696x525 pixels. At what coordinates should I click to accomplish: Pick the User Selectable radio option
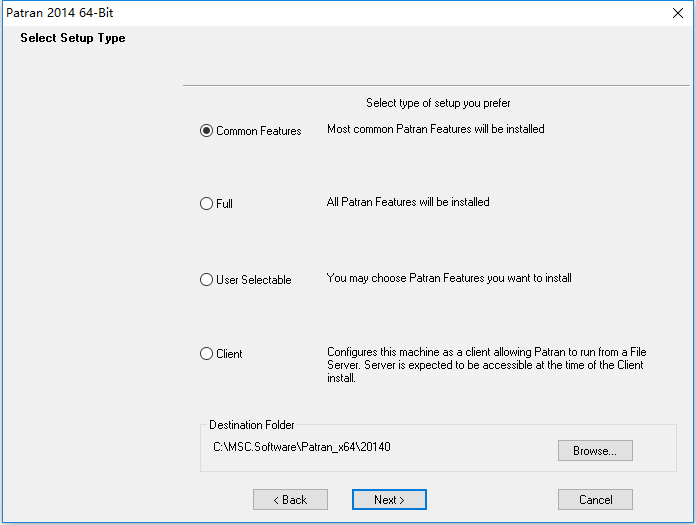coord(206,280)
